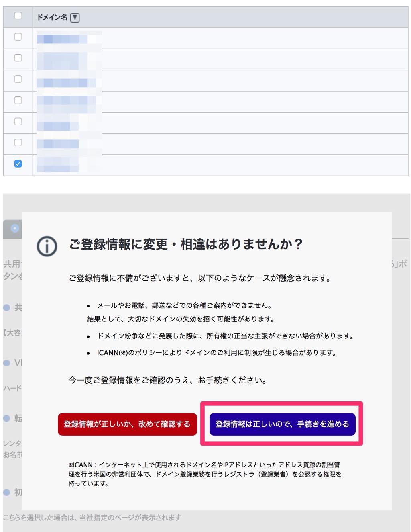Image resolution: width=411 pixels, height=532 pixels.
Task: Check the fourth domain row checkbox
Action: pyautogui.click(x=18, y=100)
